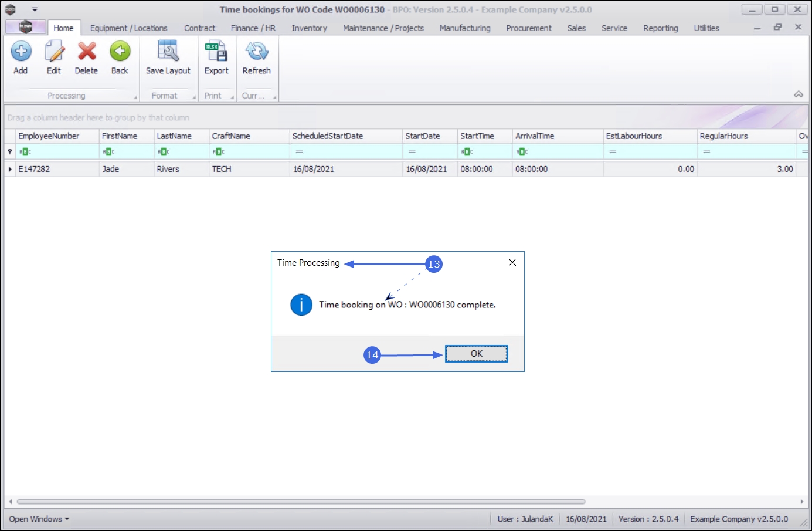Click the scroll right arrow
This screenshot has height=531, width=812.
(x=802, y=502)
